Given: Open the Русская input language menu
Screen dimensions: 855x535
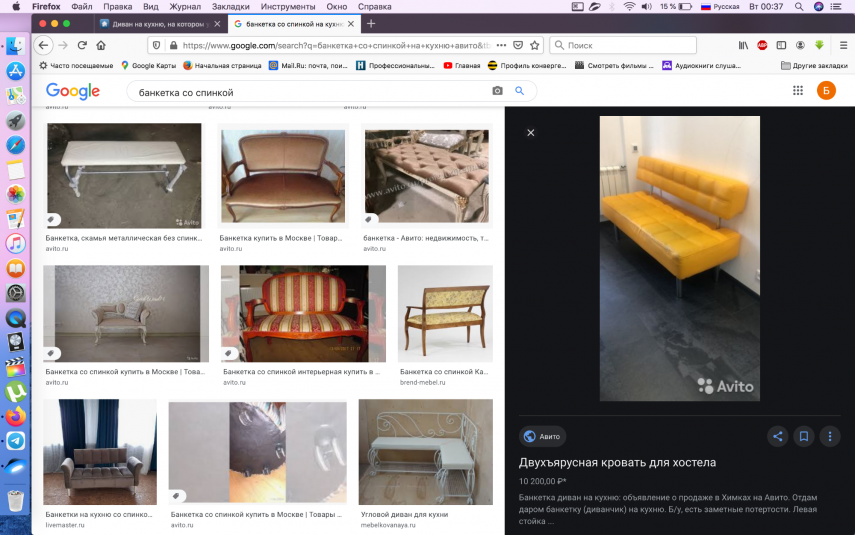Looking at the screenshot, I should pyautogui.click(x=720, y=7).
